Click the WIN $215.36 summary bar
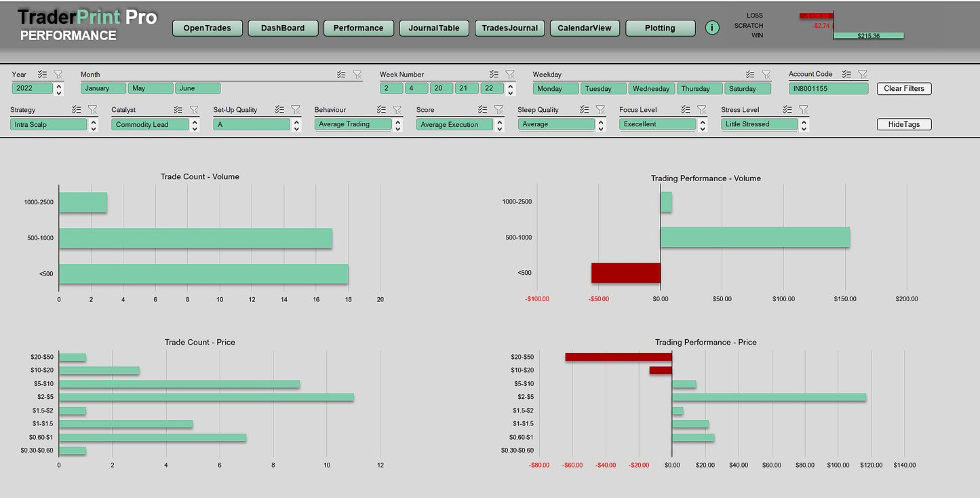980x498 pixels. (869, 35)
